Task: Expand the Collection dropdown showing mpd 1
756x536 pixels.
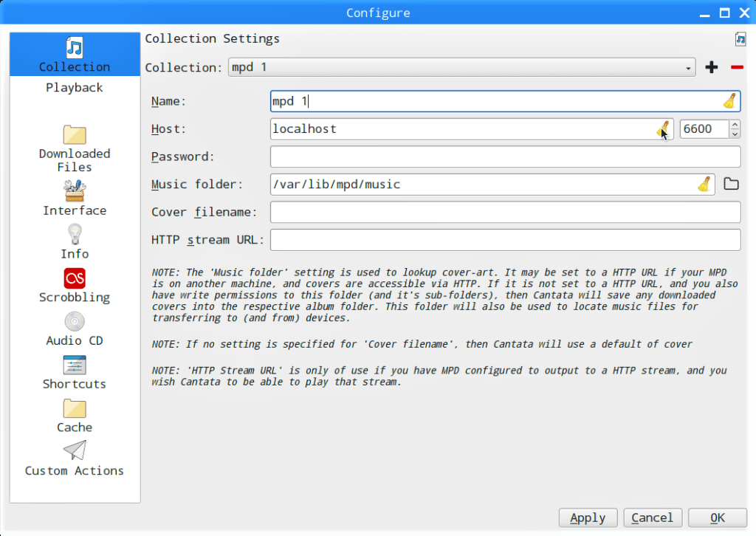Action: click(461, 67)
